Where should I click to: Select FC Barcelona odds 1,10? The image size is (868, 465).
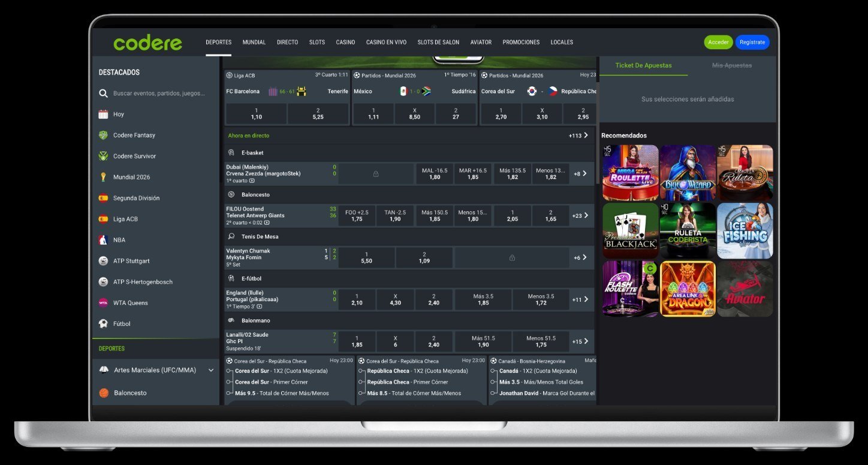pyautogui.click(x=256, y=113)
